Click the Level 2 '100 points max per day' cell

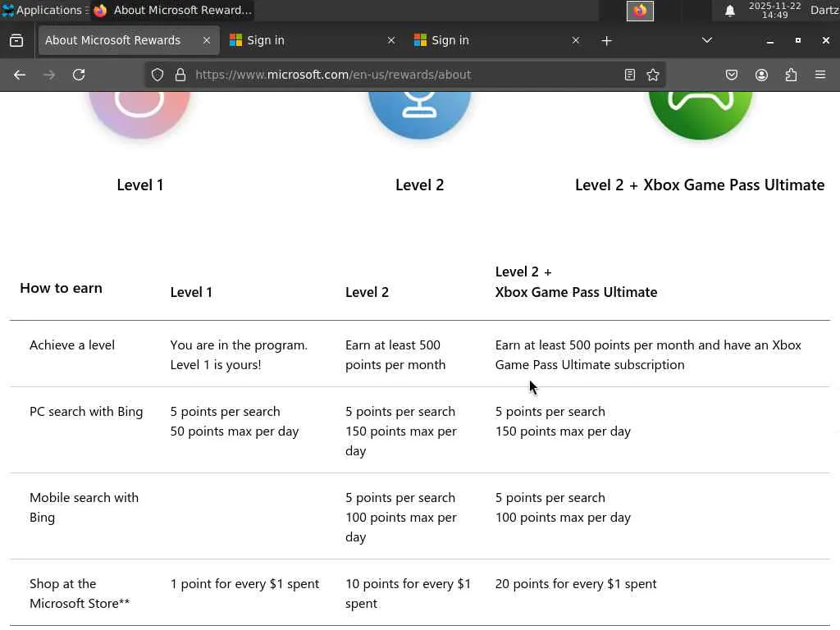pyautogui.click(x=400, y=527)
